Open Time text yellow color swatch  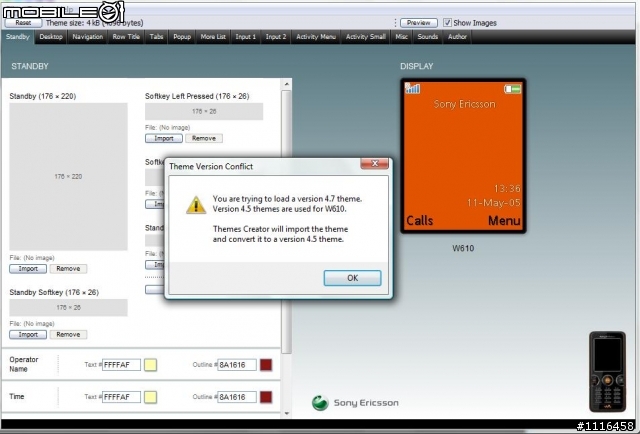tap(151, 397)
